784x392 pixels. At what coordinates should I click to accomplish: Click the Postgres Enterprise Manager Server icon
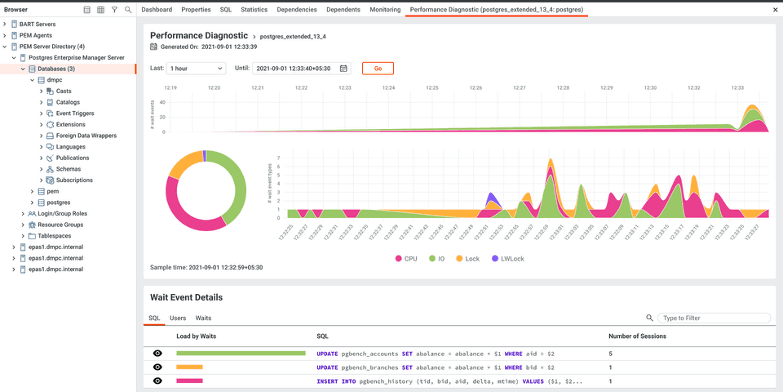(23, 58)
